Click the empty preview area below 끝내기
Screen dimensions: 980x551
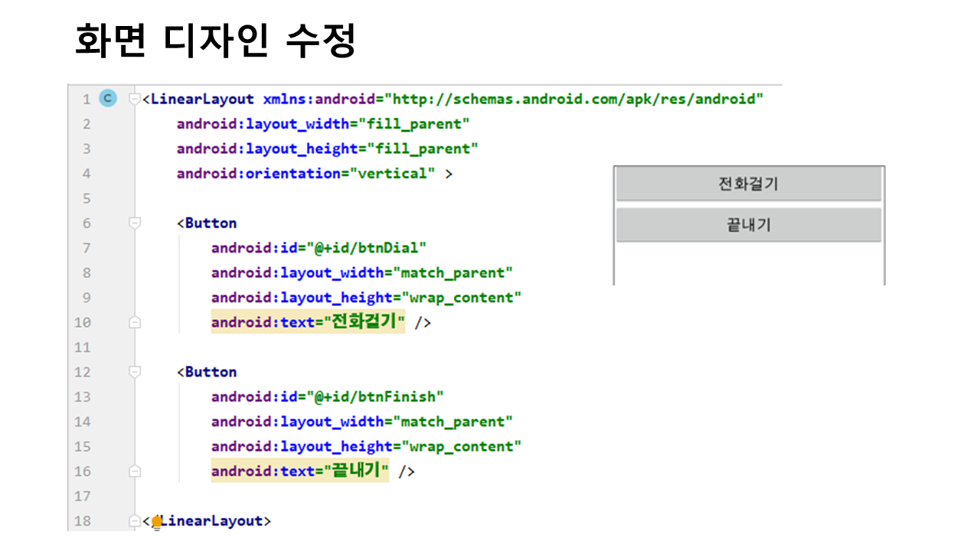tap(749, 264)
